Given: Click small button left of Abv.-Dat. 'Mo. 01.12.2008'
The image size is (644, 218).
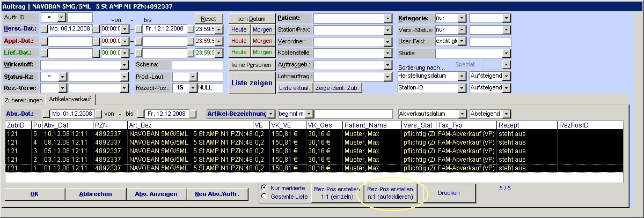Looking at the screenshot, I should 46,114.
